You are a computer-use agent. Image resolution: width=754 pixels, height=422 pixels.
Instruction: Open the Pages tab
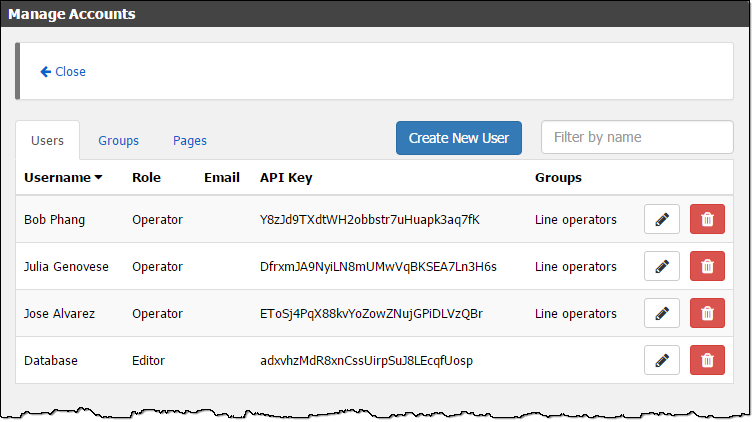(189, 140)
